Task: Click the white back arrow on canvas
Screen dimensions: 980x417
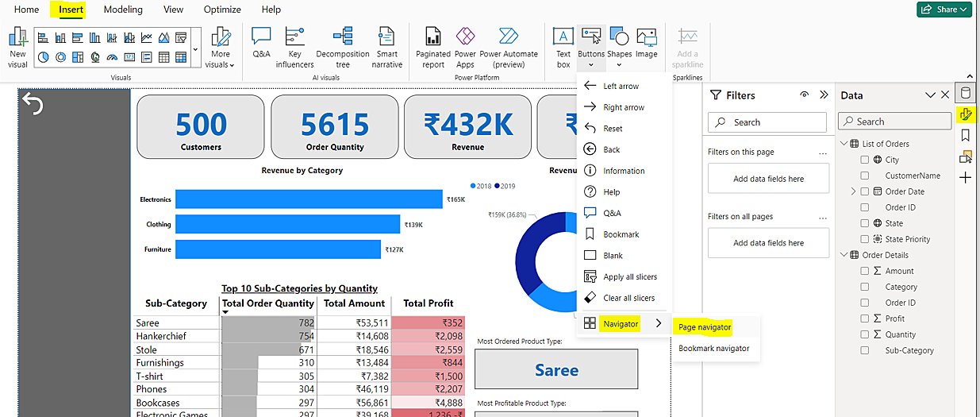Action: coord(33,104)
